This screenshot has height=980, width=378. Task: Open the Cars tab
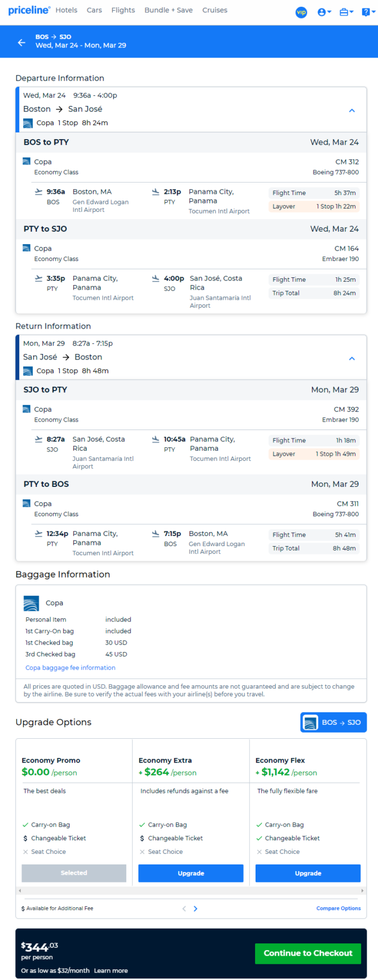pyautogui.click(x=94, y=10)
